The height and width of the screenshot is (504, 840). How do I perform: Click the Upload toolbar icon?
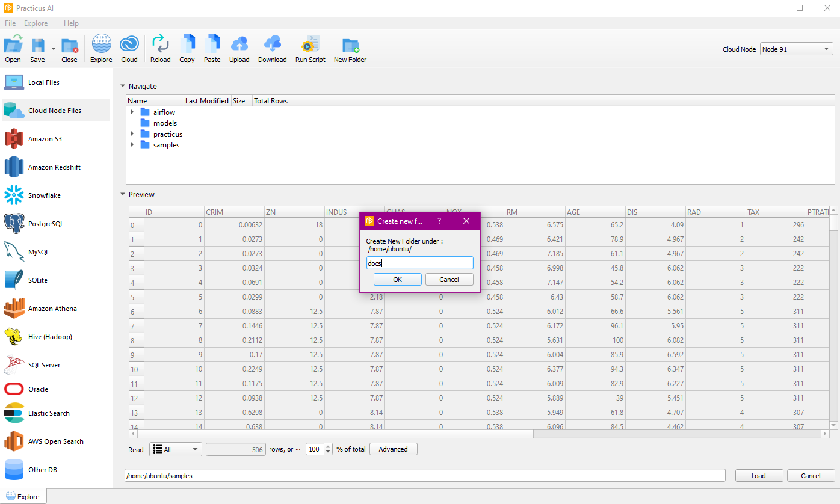[239, 49]
